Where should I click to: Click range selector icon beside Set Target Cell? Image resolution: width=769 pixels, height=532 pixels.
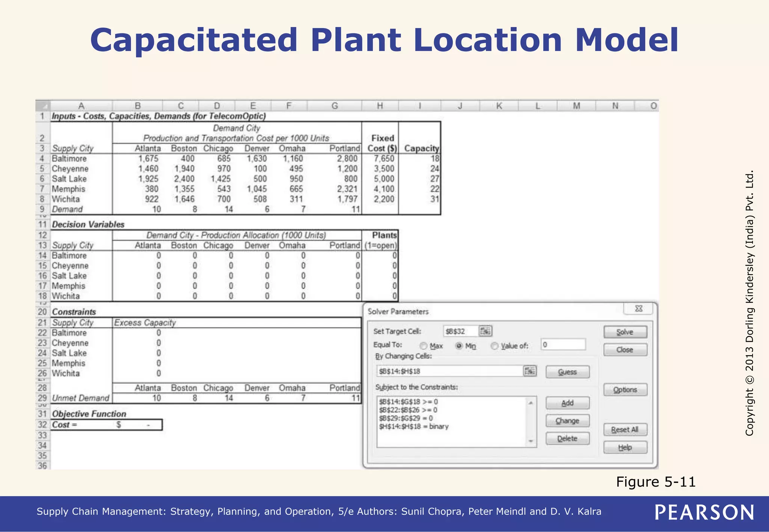pos(485,331)
